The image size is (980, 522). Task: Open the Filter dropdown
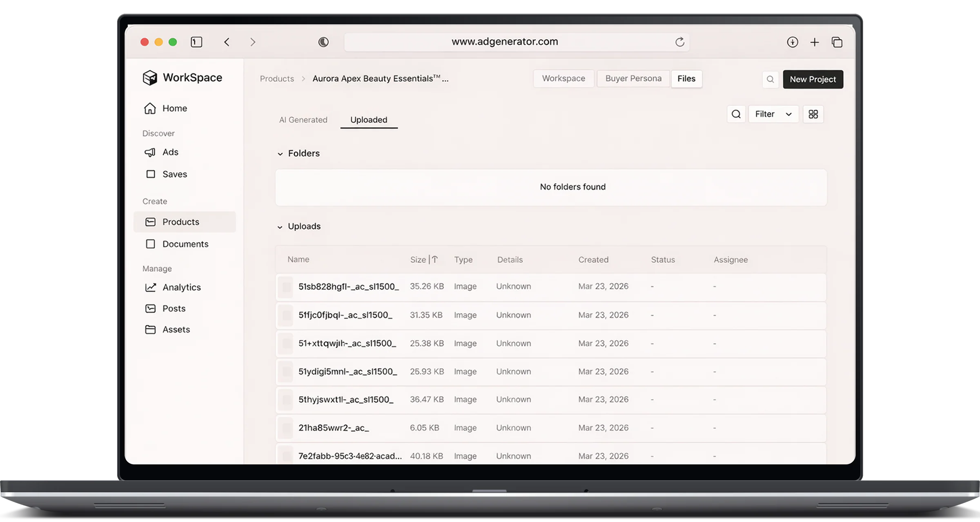coord(773,114)
